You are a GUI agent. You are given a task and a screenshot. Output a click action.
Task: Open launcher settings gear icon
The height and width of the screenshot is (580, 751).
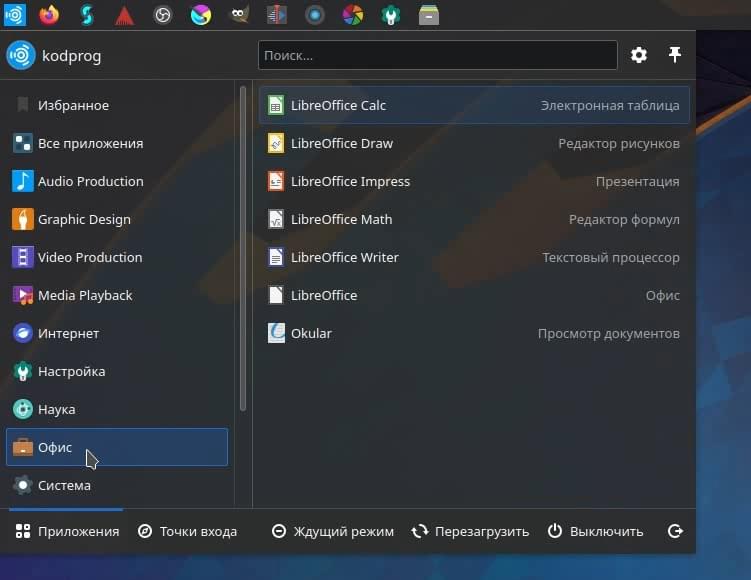[639, 55]
